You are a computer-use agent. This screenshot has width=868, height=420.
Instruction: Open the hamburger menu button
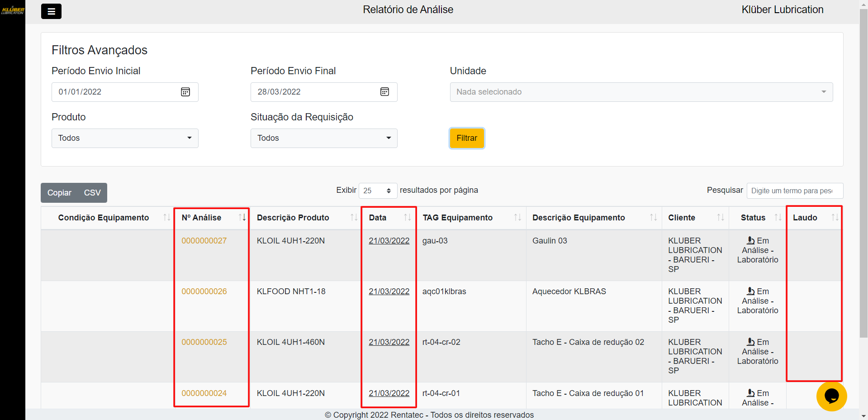pos(51,11)
